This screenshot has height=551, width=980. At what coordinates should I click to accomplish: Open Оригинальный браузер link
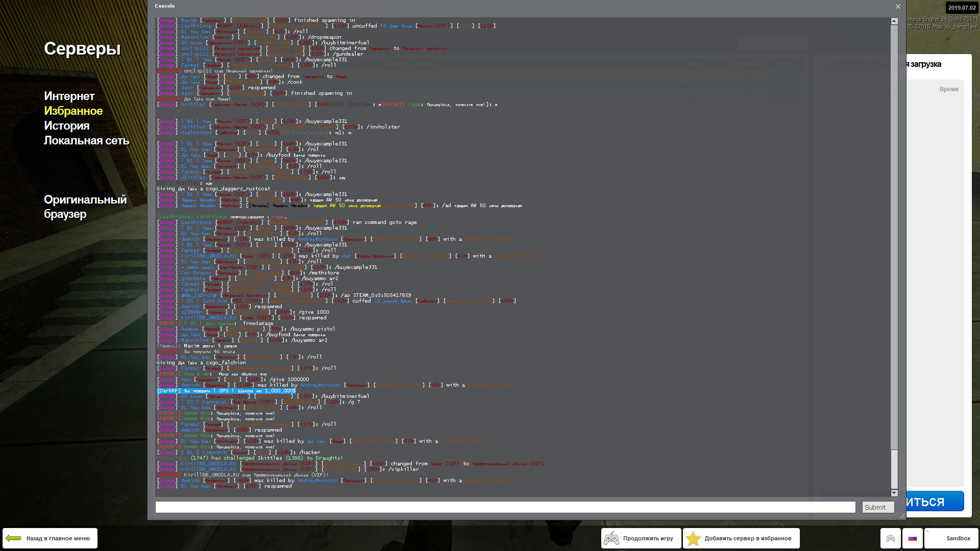(x=85, y=207)
